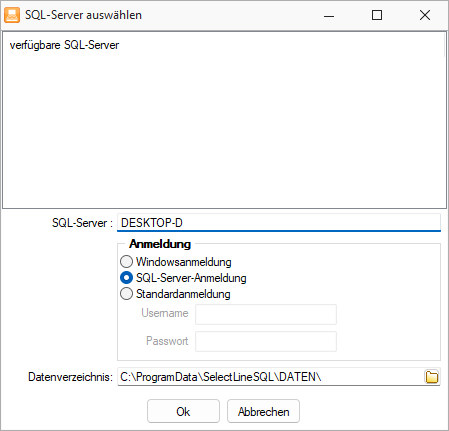Click the SQL-Server : field label

(82, 223)
